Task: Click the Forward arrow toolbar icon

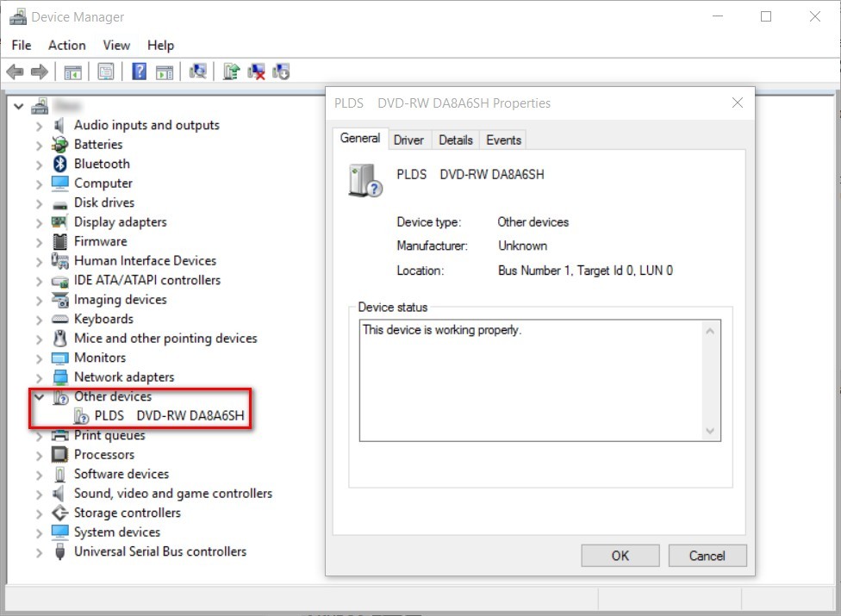Action: 39,72
